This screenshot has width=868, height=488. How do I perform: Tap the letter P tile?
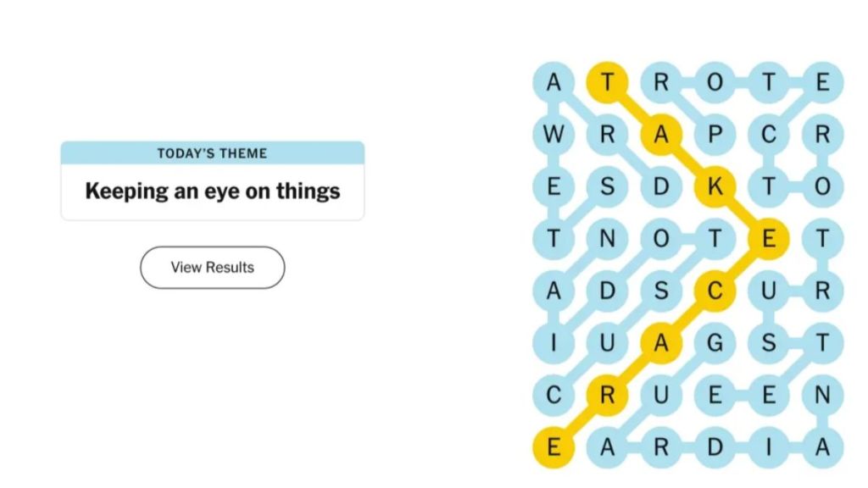[715, 135]
